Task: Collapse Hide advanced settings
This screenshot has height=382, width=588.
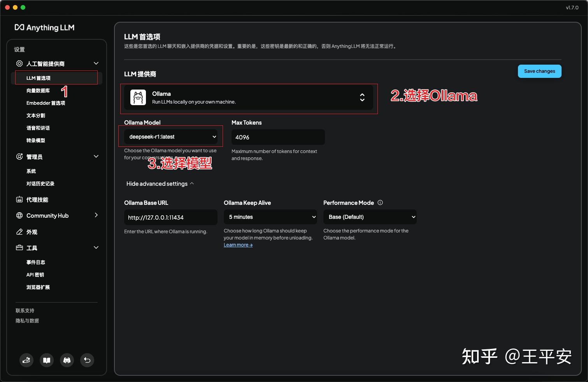Action: (160, 184)
